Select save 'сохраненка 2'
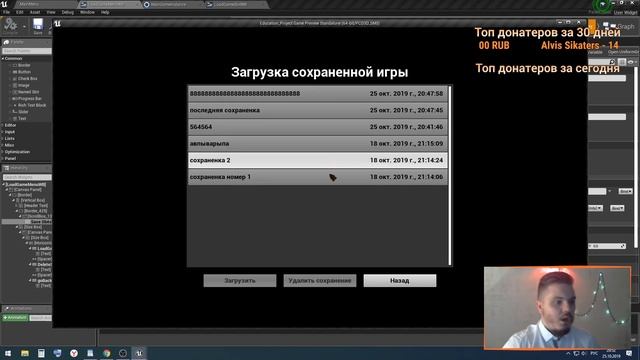The image size is (640, 360). click(318, 160)
